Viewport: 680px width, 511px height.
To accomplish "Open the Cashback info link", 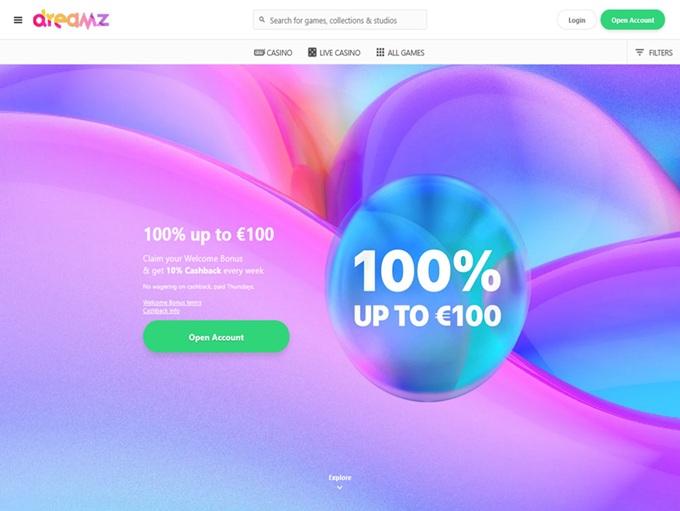I will [161, 311].
